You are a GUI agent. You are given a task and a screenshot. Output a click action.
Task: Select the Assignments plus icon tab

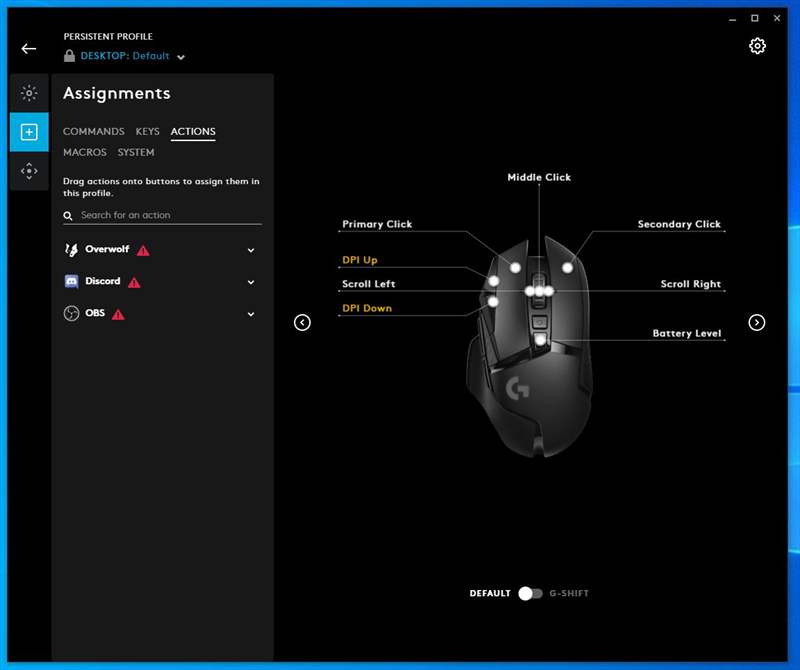(29, 132)
